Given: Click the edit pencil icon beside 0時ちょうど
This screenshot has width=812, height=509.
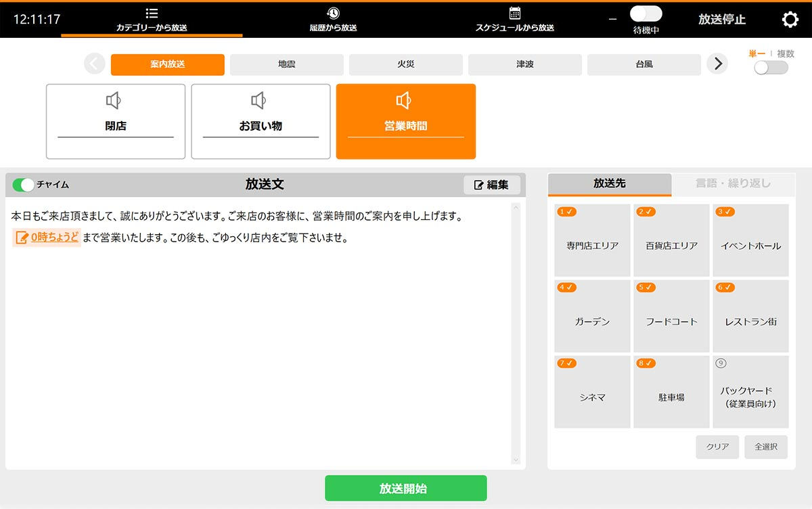Looking at the screenshot, I should (x=22, y=238).
